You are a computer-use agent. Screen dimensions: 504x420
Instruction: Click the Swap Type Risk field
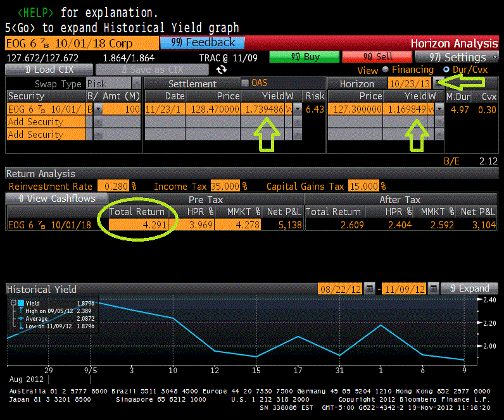tap(109, 83)
